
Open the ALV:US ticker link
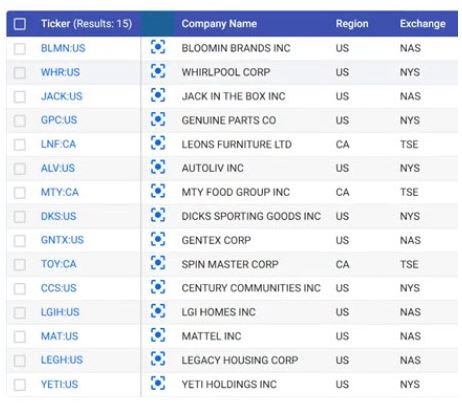(x=58, y=168)
